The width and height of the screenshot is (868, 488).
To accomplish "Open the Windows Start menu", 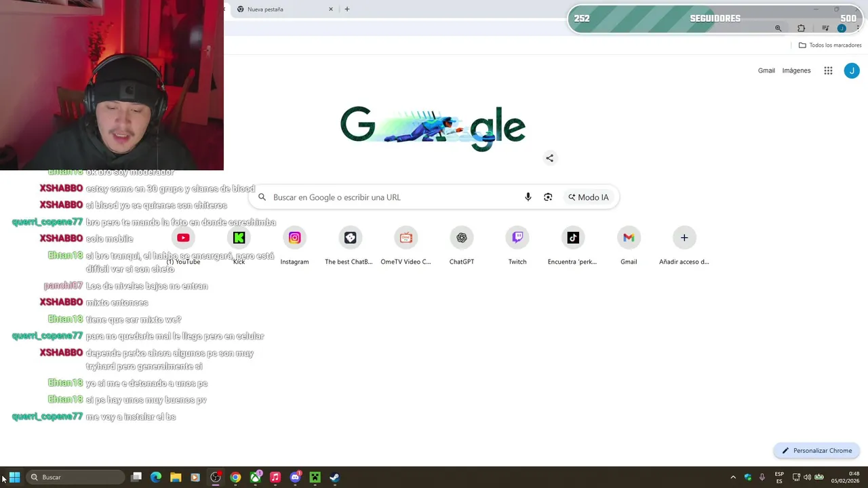I will [14, 477].
